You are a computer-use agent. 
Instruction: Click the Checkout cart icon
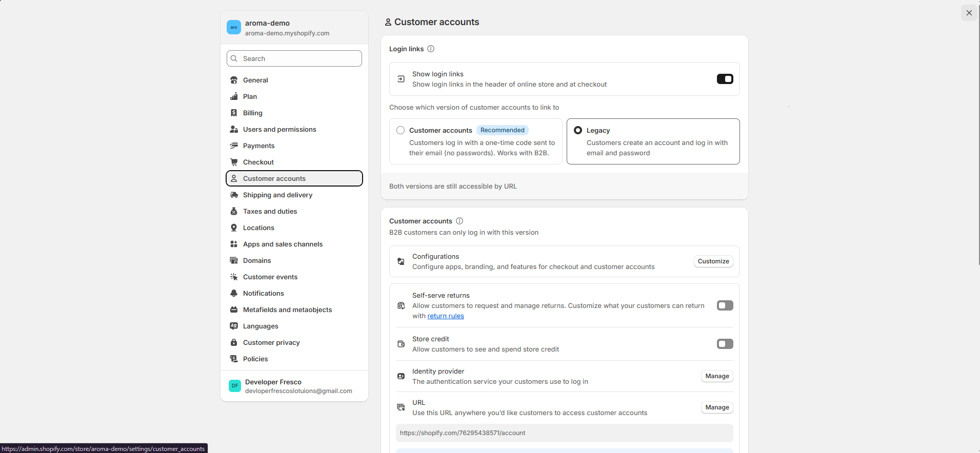pyautogui.click(x=234, y=162)
